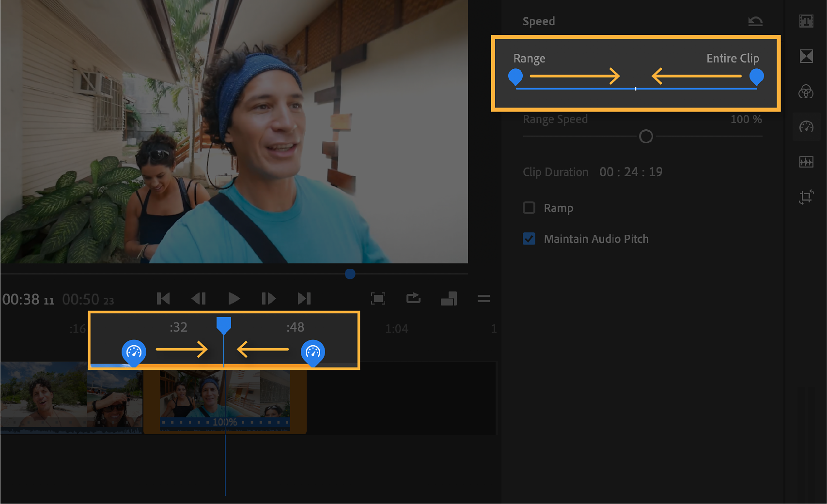Step forward one frame
The width and height of the screenshot is (827, 504).
268,299
